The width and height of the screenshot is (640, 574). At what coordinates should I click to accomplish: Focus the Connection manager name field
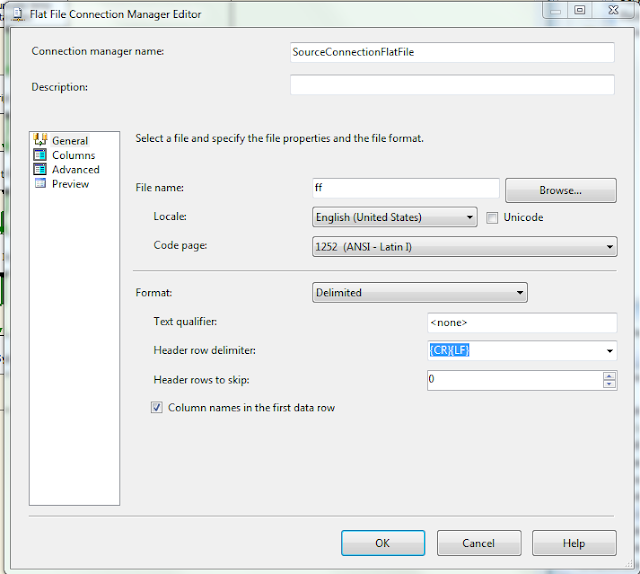(x=452, y=52)
